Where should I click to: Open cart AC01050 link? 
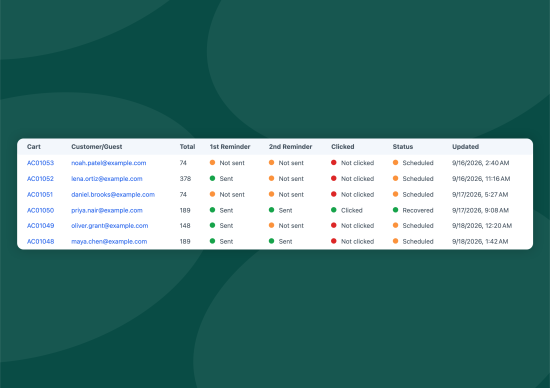tap(40, 210)
